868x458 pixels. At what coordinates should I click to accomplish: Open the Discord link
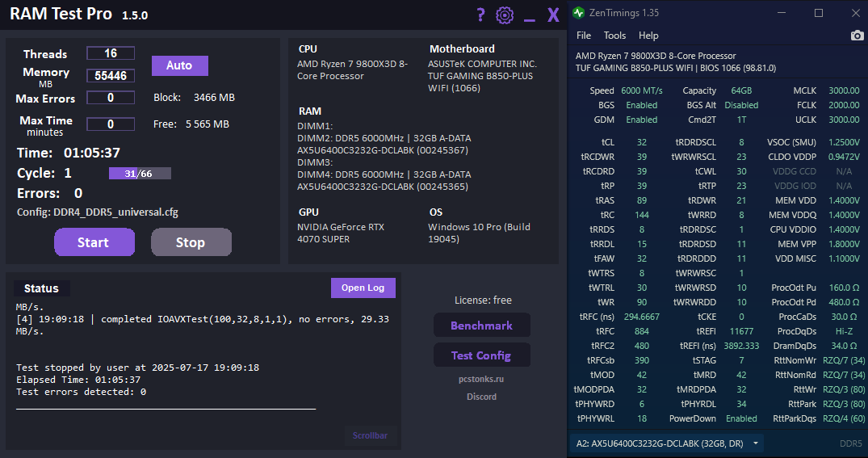click(x=481, y=397)
